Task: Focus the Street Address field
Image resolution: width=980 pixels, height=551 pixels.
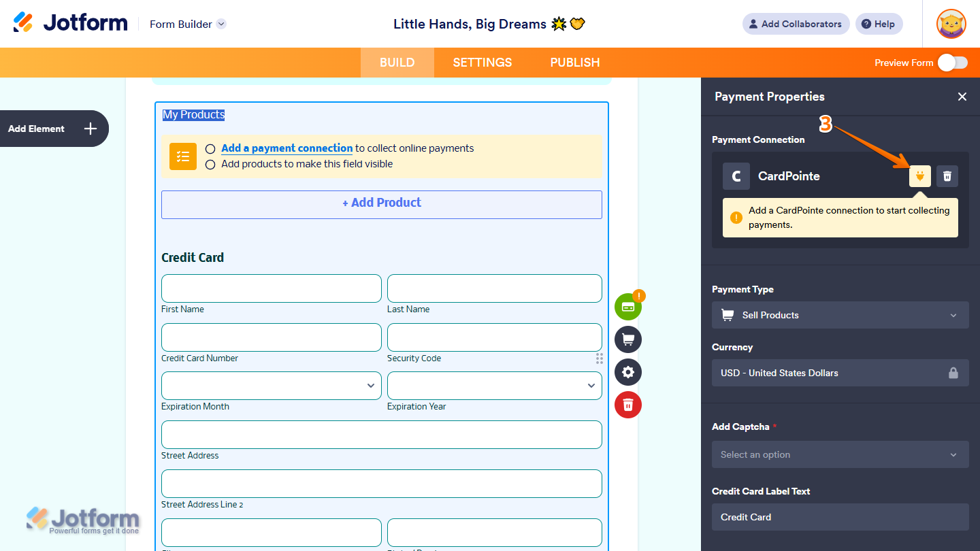Action: pyautogui.click(x=382, y=435)
